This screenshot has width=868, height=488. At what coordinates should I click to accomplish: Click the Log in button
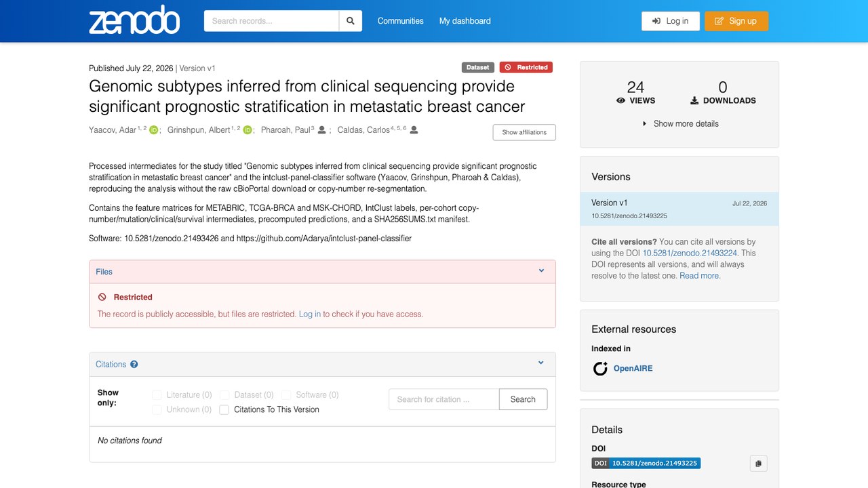point(671,21)
